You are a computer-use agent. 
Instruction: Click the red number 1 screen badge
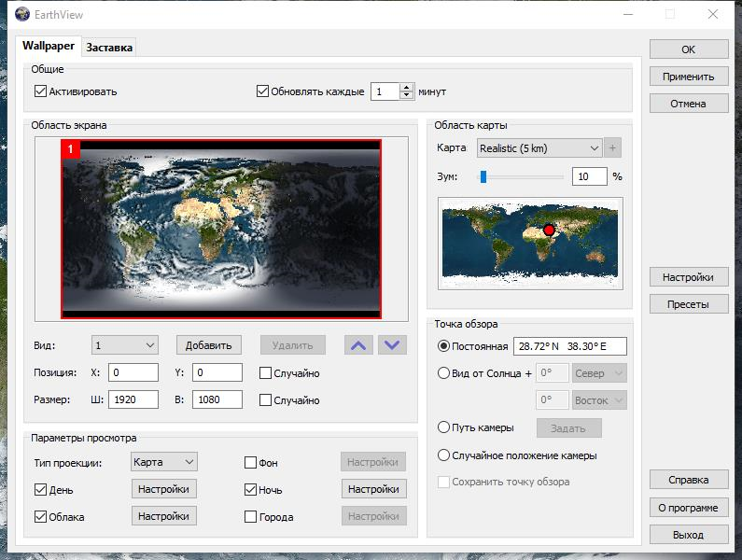(x=71, y=149)
